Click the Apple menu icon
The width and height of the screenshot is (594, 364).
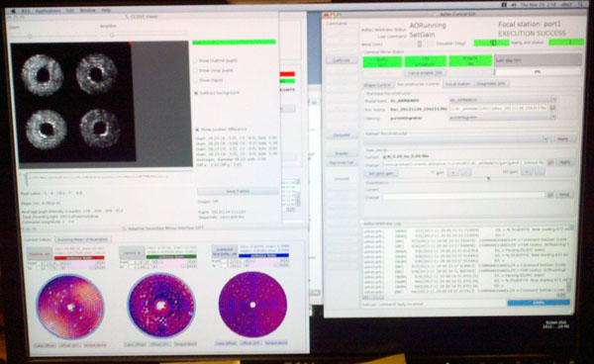tap(13, 11)
